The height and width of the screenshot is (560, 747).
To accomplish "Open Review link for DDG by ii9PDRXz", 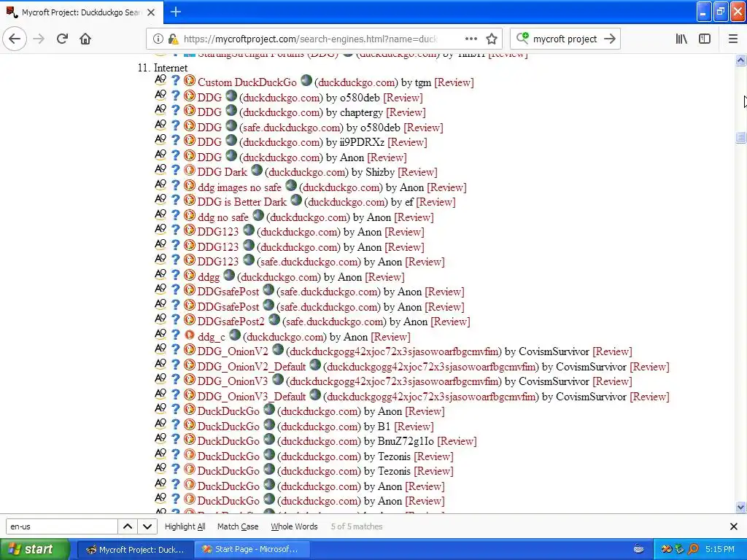I will point(407,142).
